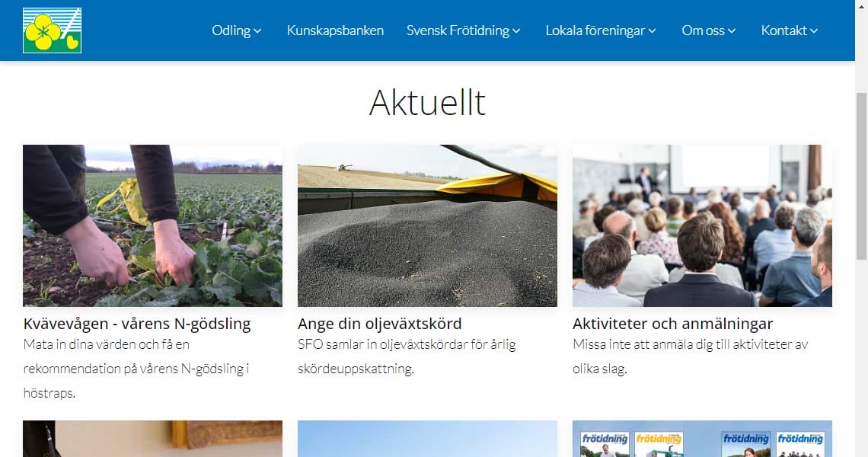Open the harvested black seed image

pyautogui.click(x=427, y=225)
